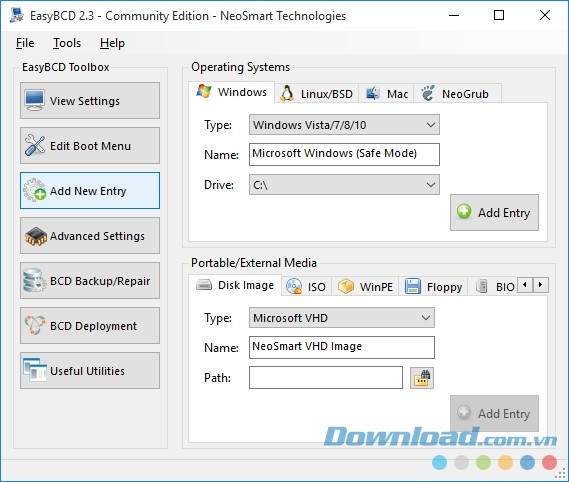569x482 pixels.
Task: Switch to the Windows operating system tab
Action: 232,92
